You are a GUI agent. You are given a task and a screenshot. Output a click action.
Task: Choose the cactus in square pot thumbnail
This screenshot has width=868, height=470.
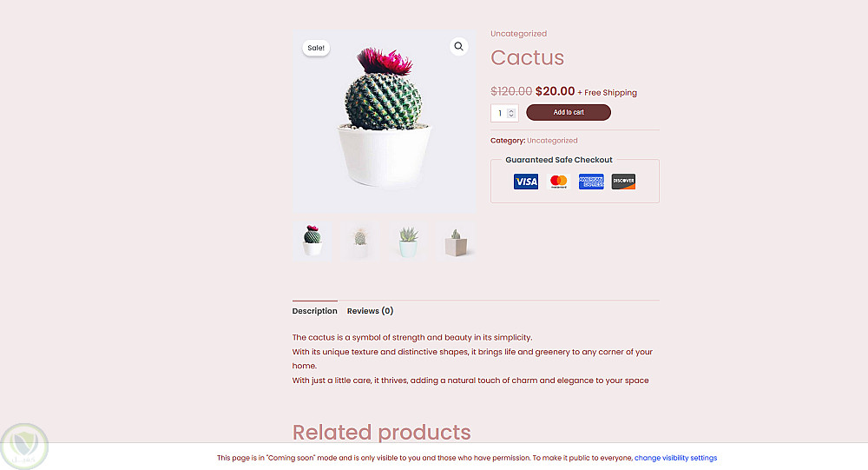[456, 241]
